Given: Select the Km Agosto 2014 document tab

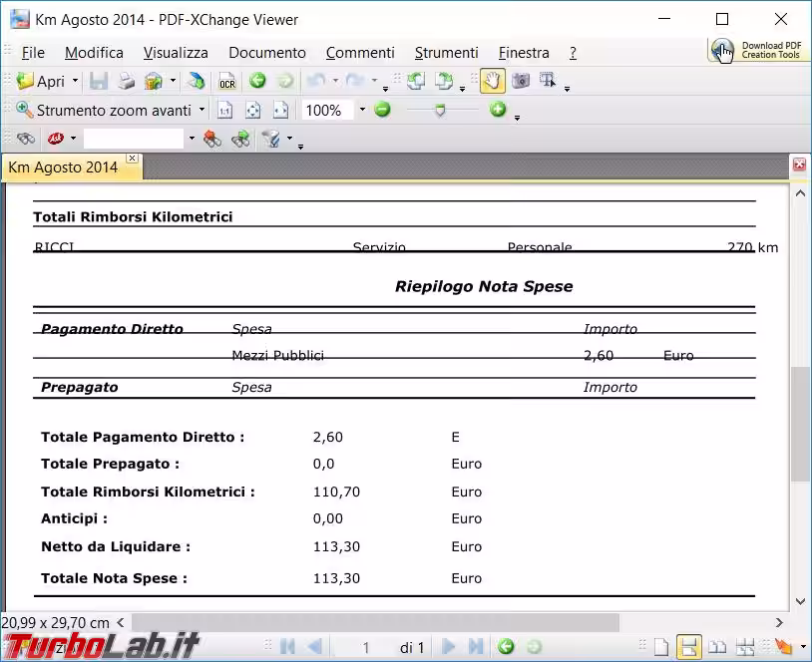Looking at the screenshot, I should (64, 167).
